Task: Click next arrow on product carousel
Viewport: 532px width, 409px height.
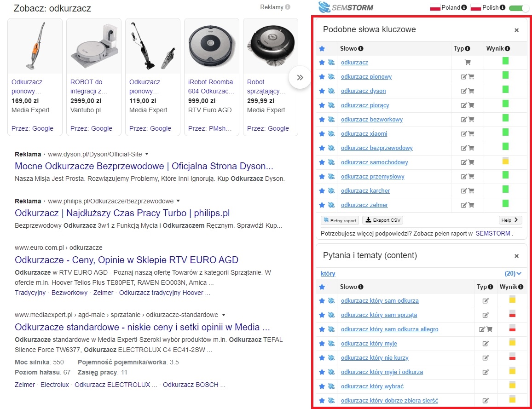Action: (300, 77)
